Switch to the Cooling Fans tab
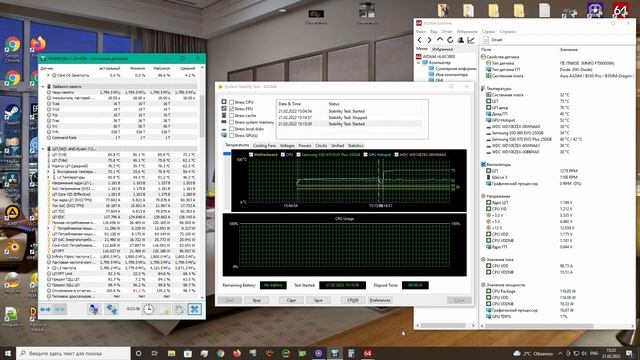Viewport: 640px width, 360px height. pyautogui.click(x=264, y=145)
